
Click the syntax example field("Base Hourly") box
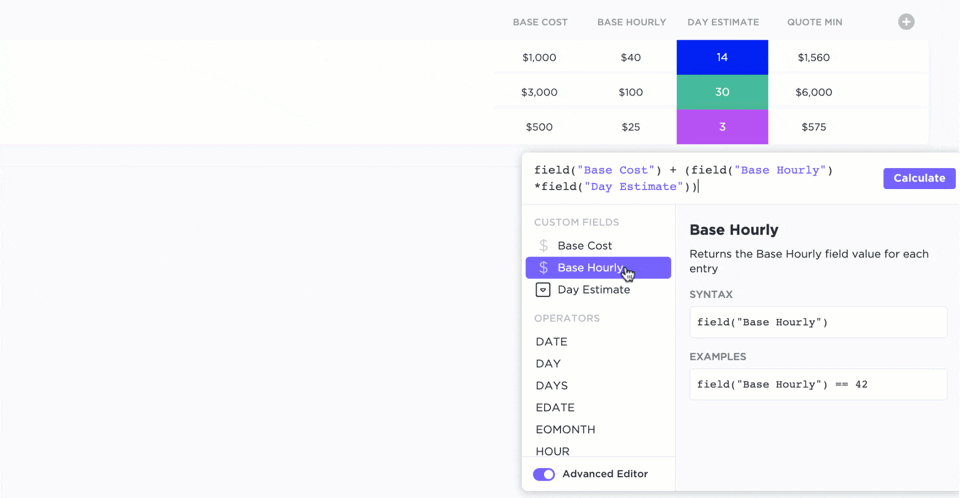click(817, 322)
